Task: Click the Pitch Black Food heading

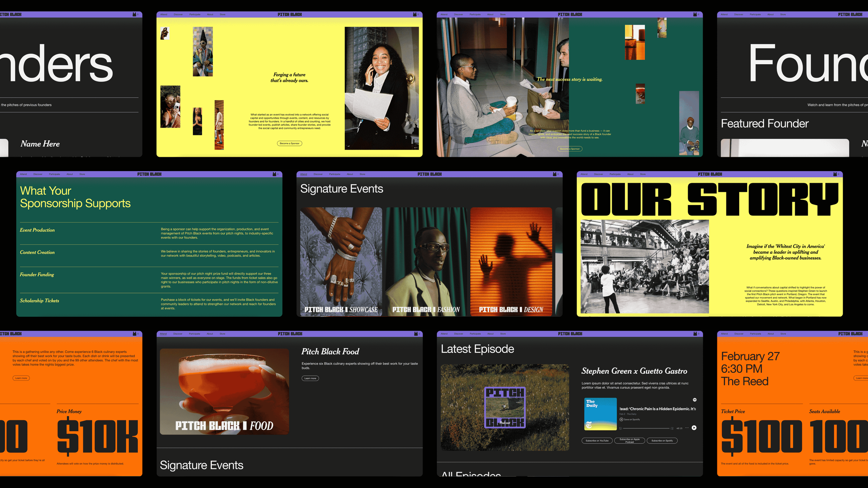Action: [x=330, y=352]
